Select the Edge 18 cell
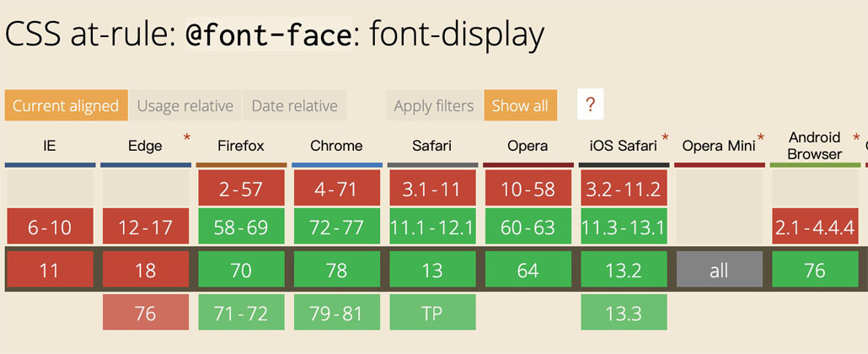The height and width of the screenshot is (354, 868). coord(146,269)
